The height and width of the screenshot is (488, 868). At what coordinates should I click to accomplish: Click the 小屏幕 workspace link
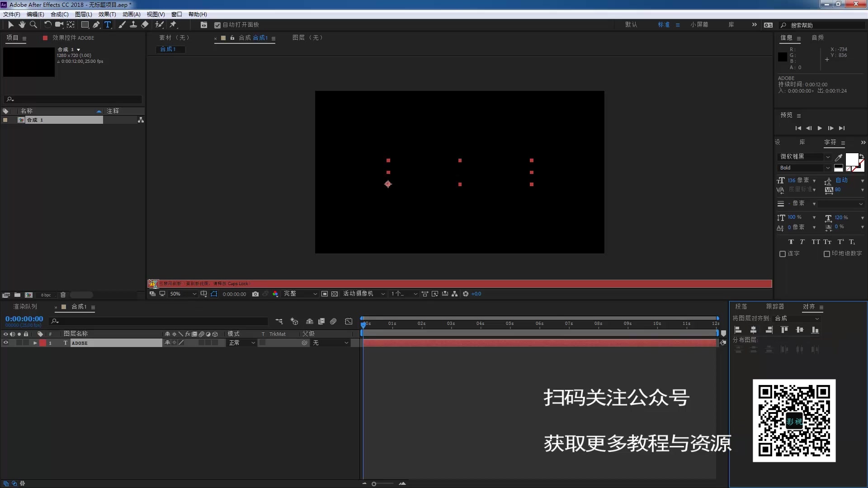699,25
